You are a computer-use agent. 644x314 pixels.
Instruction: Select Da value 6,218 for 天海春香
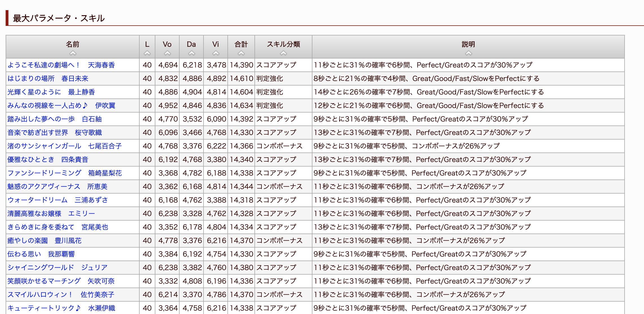[x=192, y=65]
